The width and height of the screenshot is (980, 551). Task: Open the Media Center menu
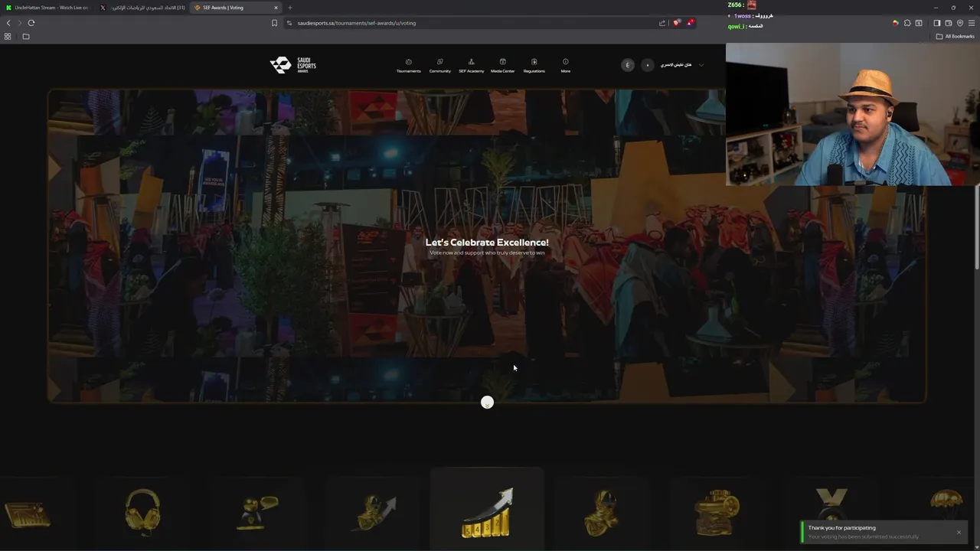[x=502, y=66]
